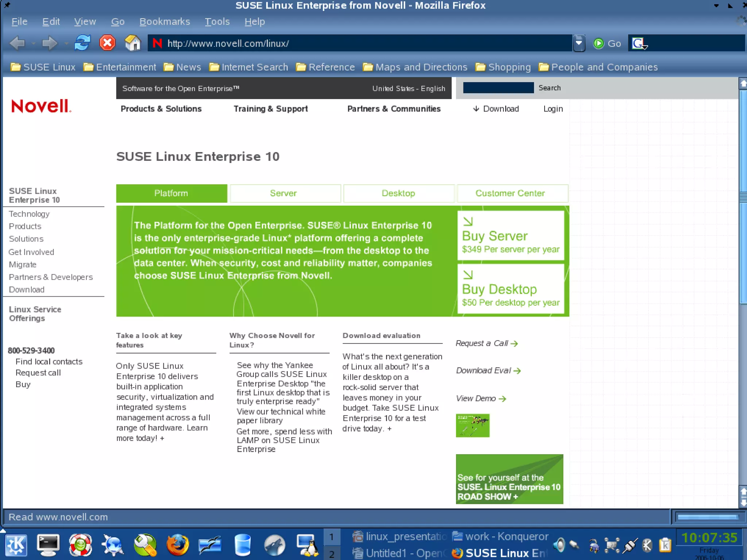The height and width of the screenshot is (560, 747).
Task: Click the Download link with down arrow
Action: click(x=496, y=109)
